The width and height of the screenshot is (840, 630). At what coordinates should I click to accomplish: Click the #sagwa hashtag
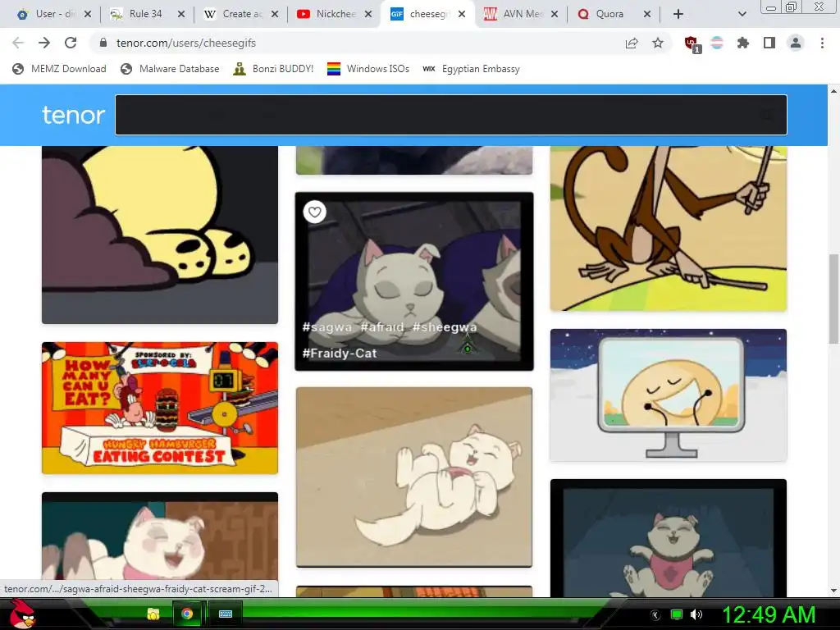[x=327, y=326]
